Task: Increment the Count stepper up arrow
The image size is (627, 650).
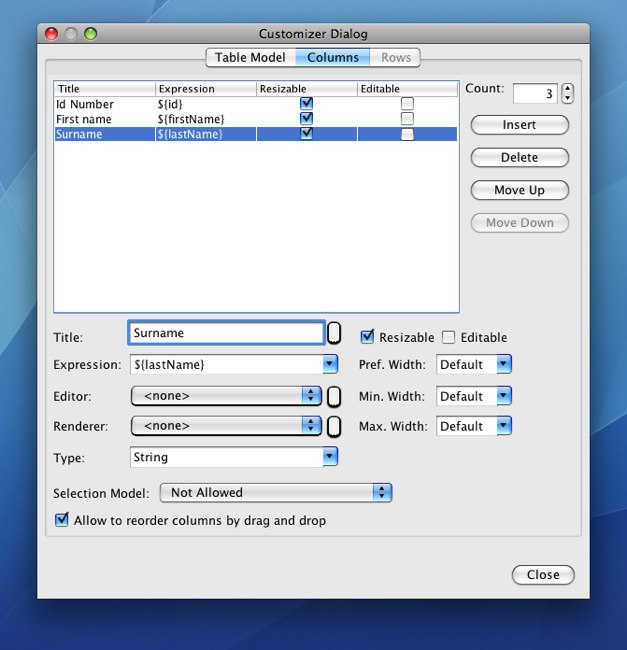Action: coord(567,88)
